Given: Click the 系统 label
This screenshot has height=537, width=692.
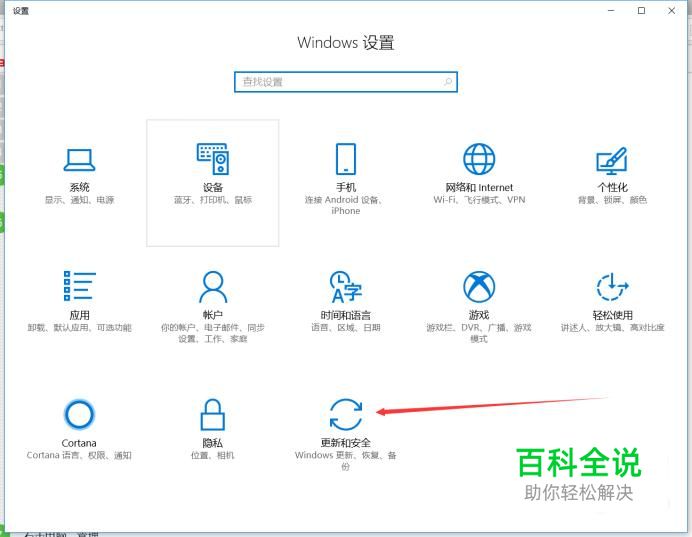Looking at the screenshot, I should (x=79, y=188).
